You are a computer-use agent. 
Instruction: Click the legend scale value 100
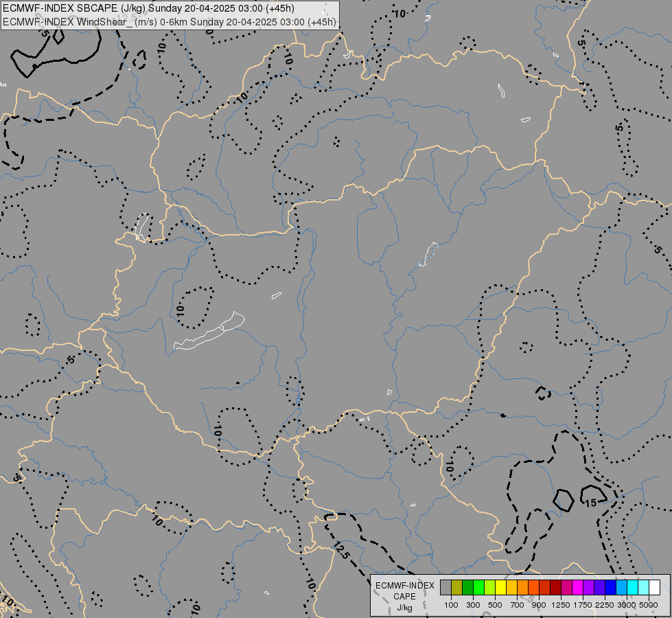pyautogui.click(x=451, y=605)
